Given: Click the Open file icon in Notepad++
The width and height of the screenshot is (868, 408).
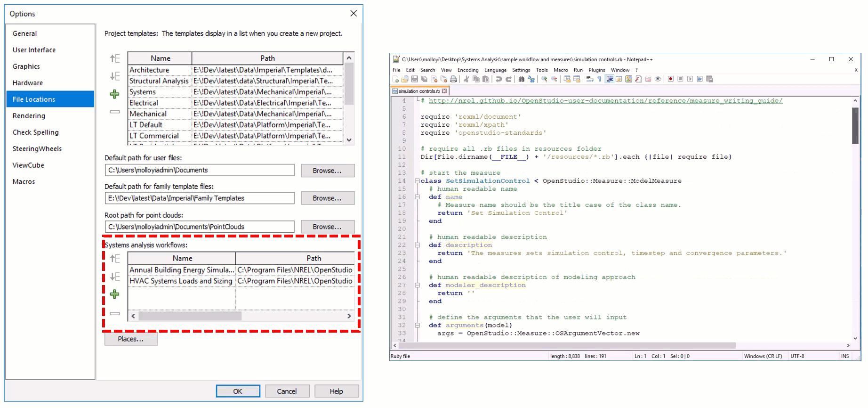Looking at the screenshot, I should point(405,79).
